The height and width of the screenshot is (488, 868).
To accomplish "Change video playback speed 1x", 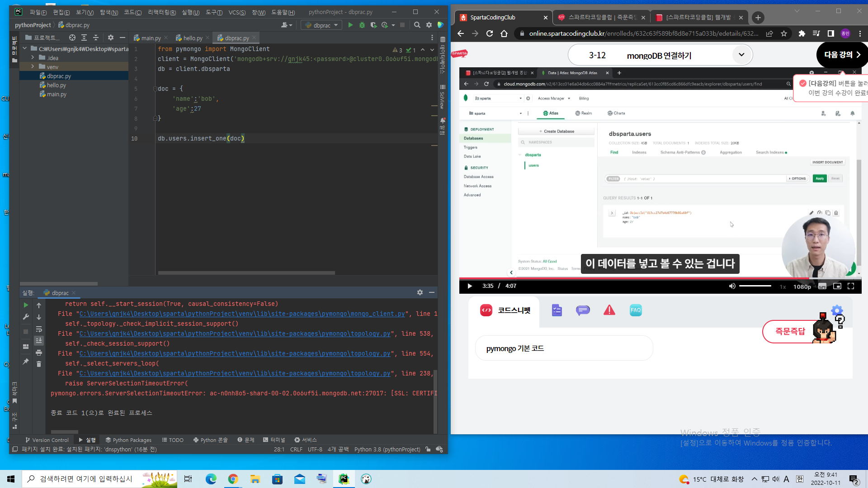I will click(x=783, y=286).
